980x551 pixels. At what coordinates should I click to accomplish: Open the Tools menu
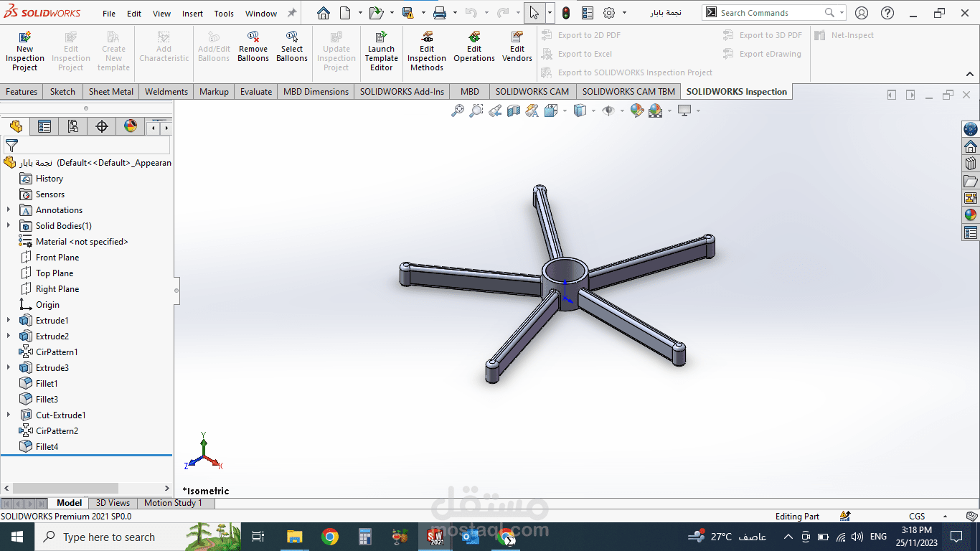click(224, 14)
